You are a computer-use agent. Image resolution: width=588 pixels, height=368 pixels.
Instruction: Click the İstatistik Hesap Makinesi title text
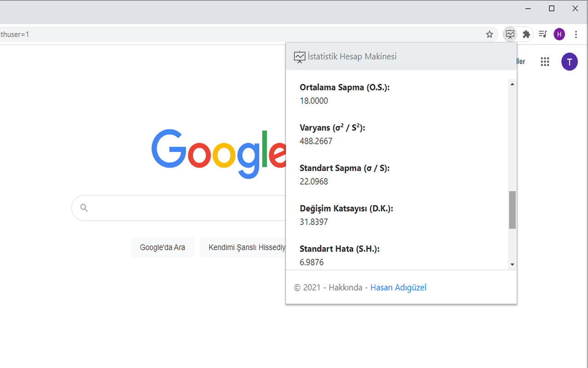coord(352,57)
